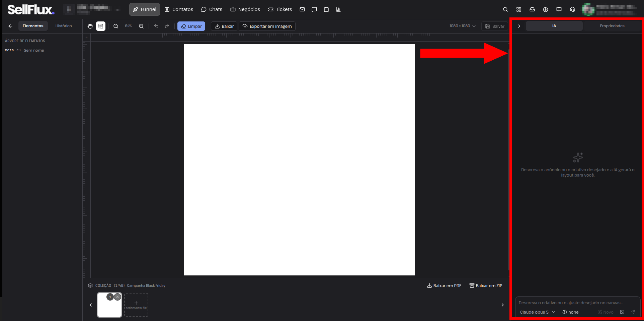Open the Elementos tab
The image size is (644, 321).
coord(33,26)
